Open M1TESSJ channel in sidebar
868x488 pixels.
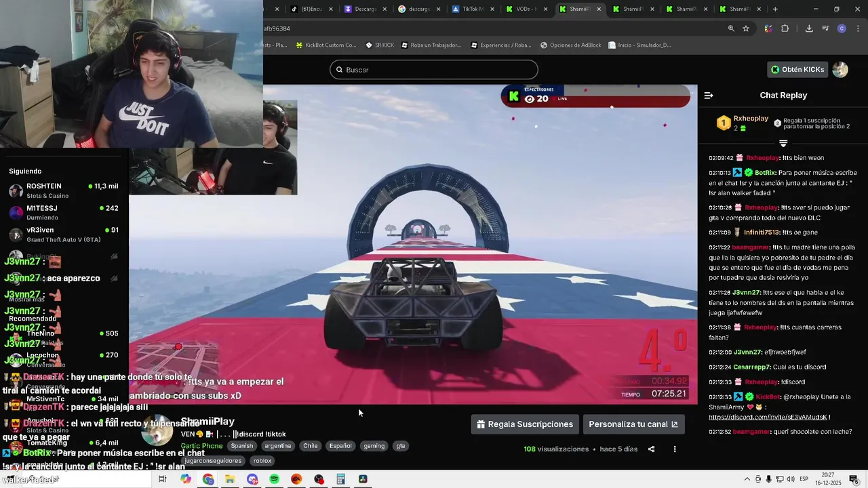(x=64, y=212)
